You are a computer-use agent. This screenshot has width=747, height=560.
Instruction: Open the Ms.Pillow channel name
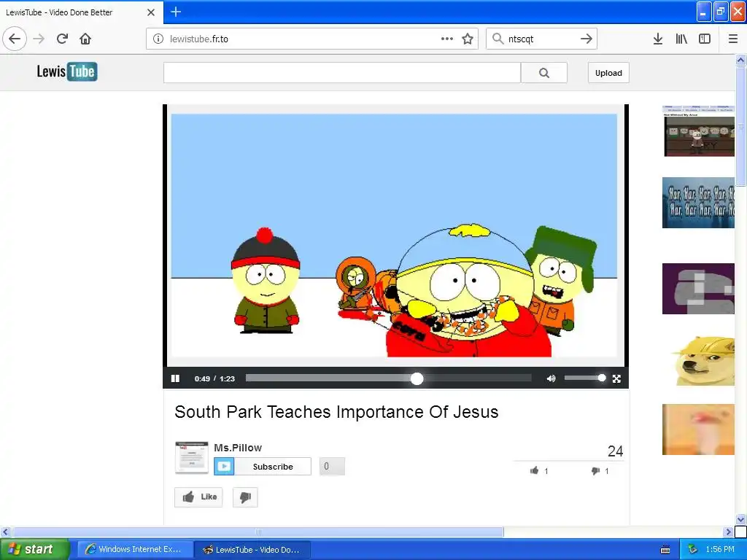click(x=238, y=448)
